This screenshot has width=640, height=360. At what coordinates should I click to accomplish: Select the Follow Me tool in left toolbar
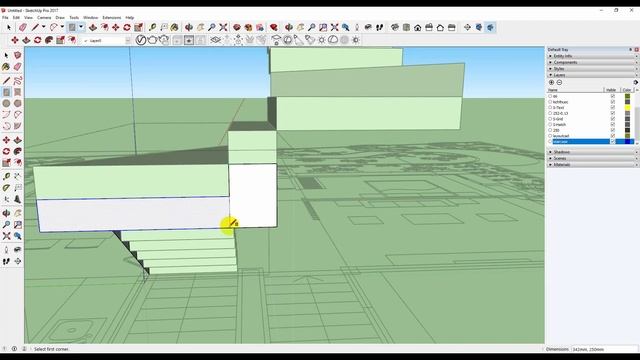(18, 151)
